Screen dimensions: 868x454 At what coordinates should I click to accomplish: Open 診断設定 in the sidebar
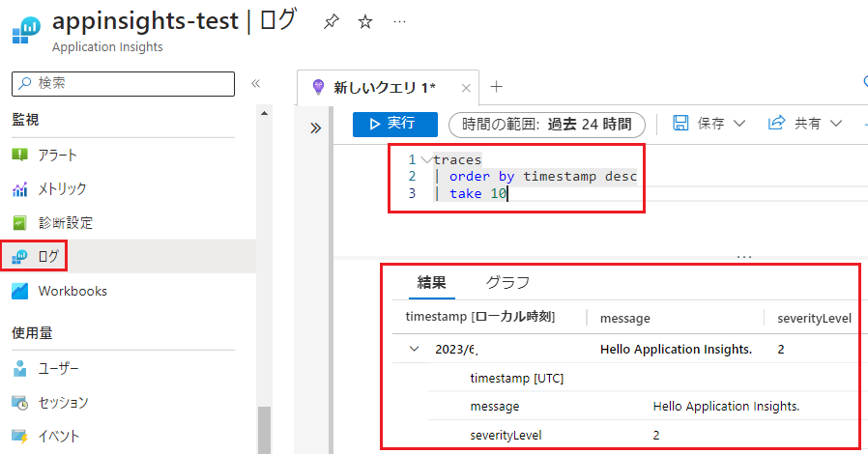66,223
